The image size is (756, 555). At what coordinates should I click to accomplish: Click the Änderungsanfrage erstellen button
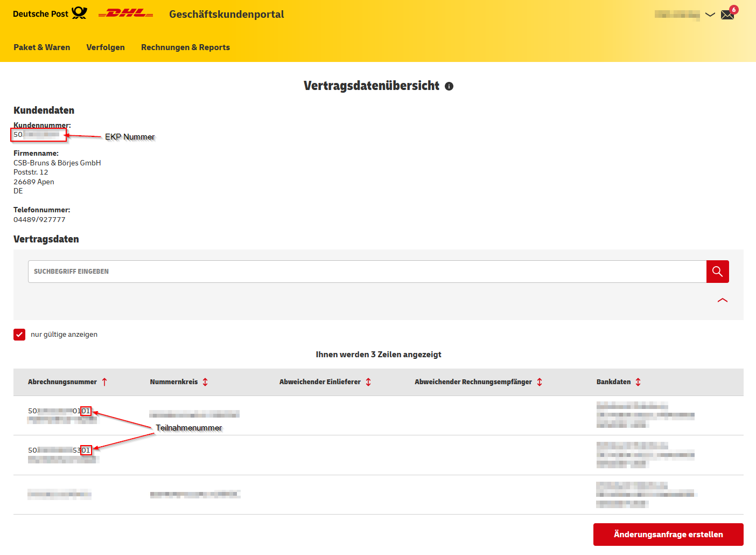[x=668, y=535]
